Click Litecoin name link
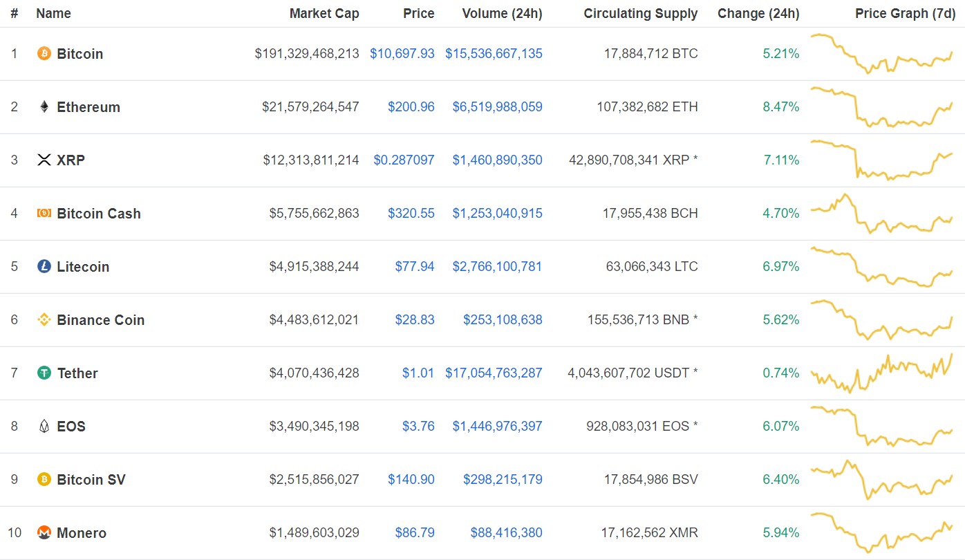Screen dimensions: 965x560 [x=83, y=266]
